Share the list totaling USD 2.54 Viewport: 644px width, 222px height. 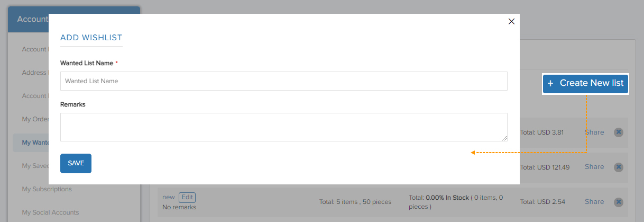tap(594, 202)
